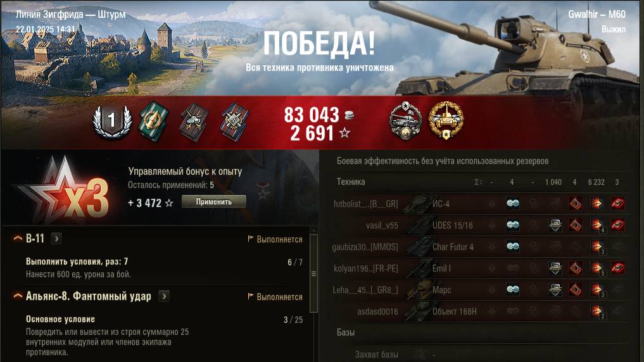Open the gold tank medal achievement
Image resolution: width=644 pixels, height=362 pixels.
tap(446, 121)
